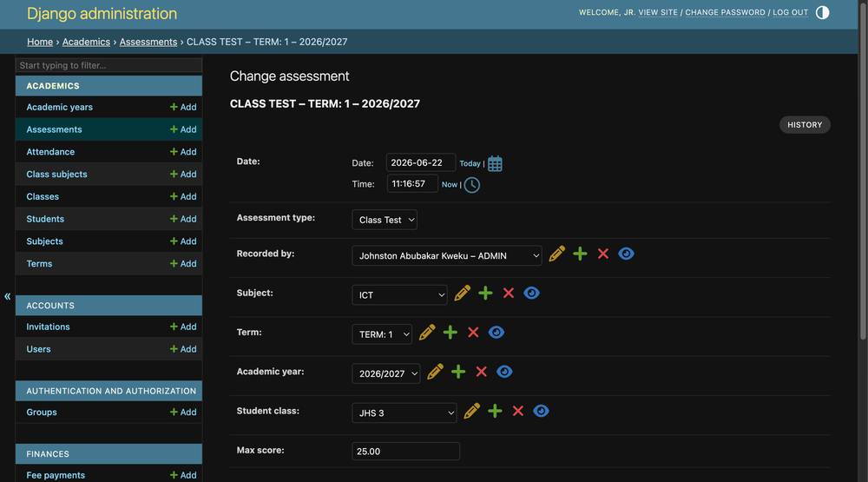Screen dimensions: 868x482
Task: View selected Recorded by user eye icon
Action: click(x=626, y=254)
